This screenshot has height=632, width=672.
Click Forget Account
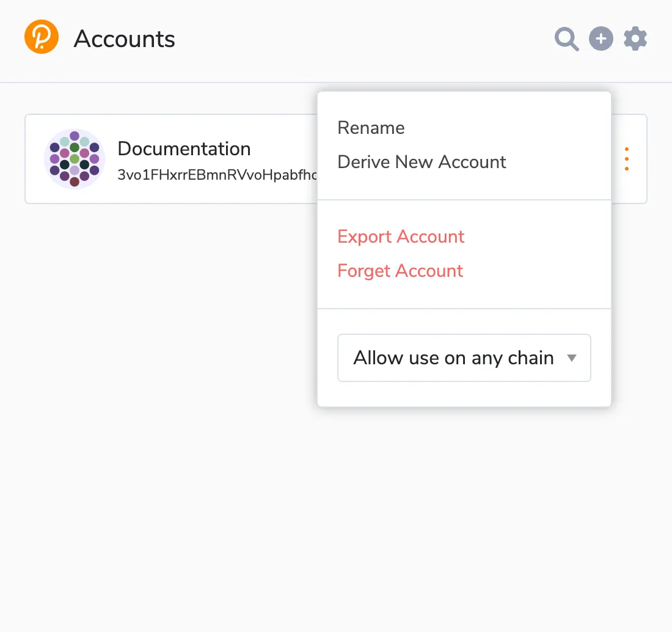click(x=400, y=271)
